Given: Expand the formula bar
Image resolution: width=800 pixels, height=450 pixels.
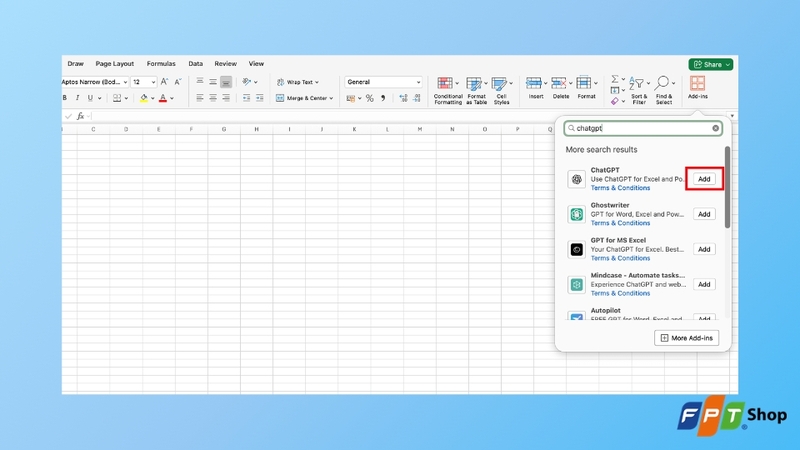Looking at the screenshot, I should (732, 116).
